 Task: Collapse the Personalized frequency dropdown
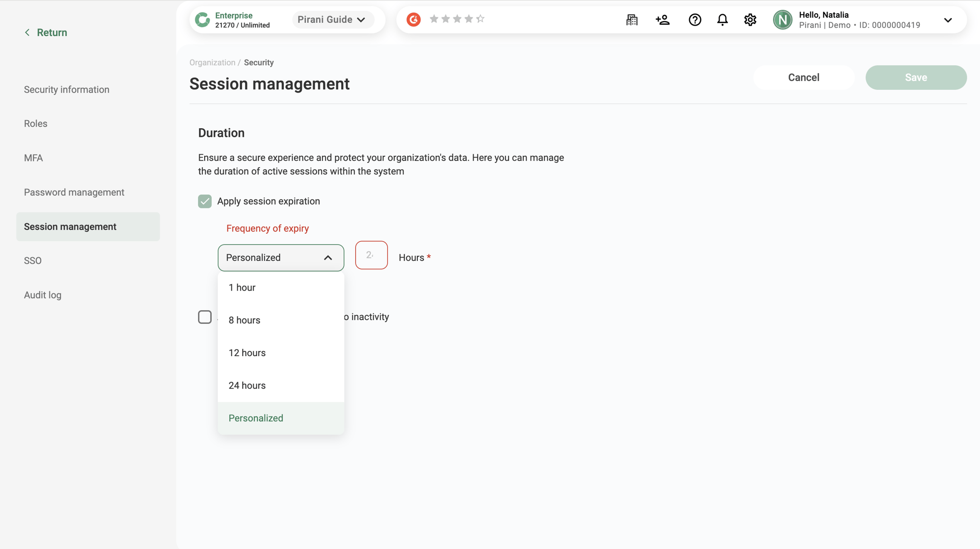click(x=328, y=258)
